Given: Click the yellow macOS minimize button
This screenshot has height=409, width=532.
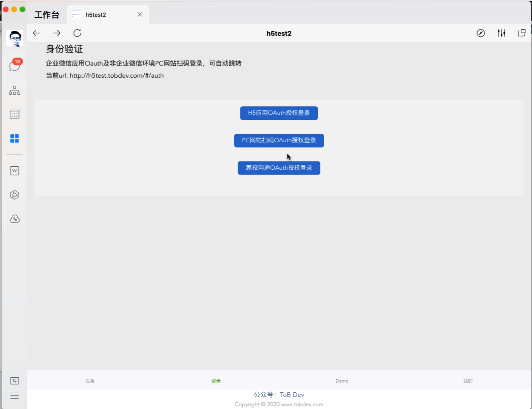Looking at the screenshot, I should pos(14,9).
